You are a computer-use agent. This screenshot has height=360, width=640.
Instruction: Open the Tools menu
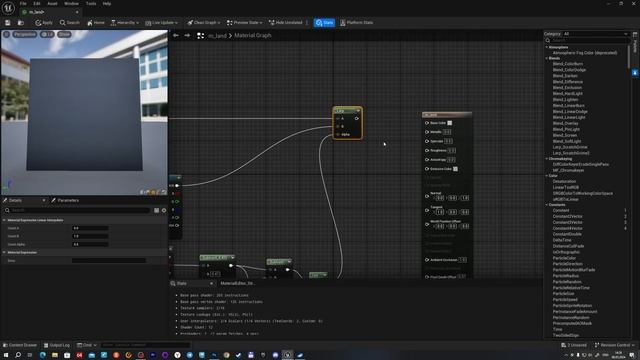(91, 4)
